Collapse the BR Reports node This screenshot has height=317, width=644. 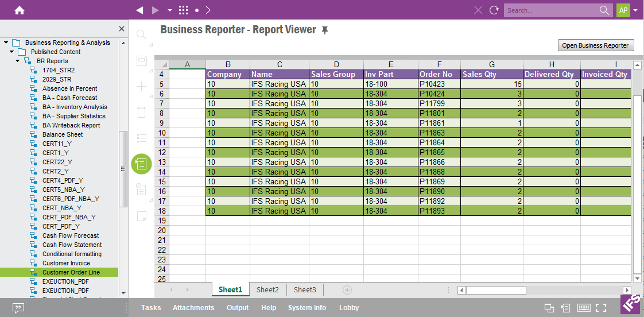pos(18,61)
